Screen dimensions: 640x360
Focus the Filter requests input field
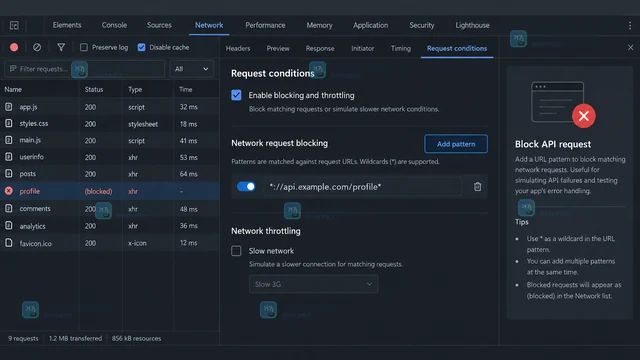tap(84, 69)
